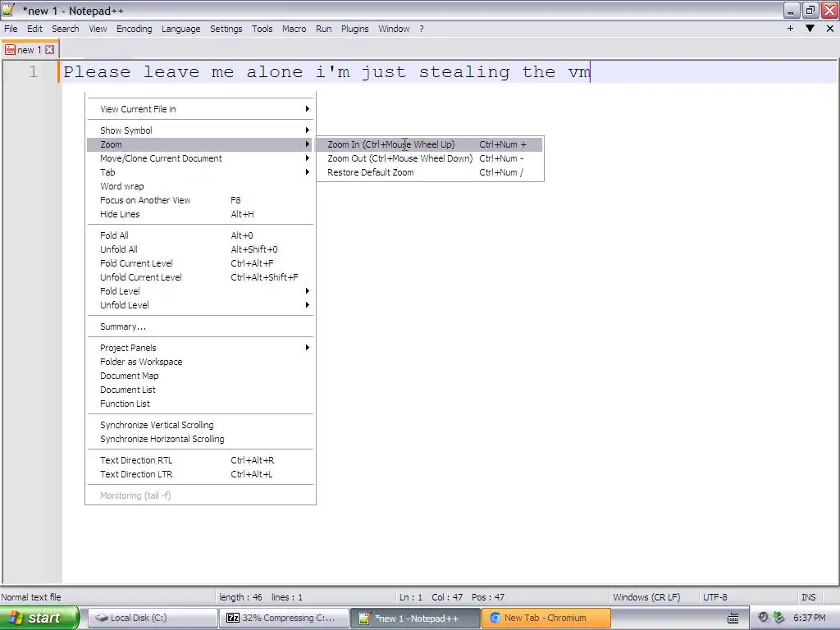
Task: Open the Settings menu
Action: [x=226, y=29]
